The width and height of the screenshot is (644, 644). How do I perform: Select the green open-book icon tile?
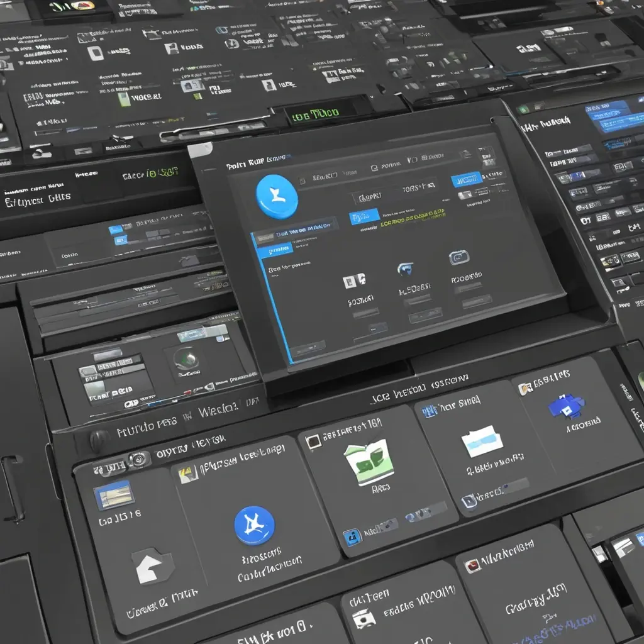pos(369,462)
